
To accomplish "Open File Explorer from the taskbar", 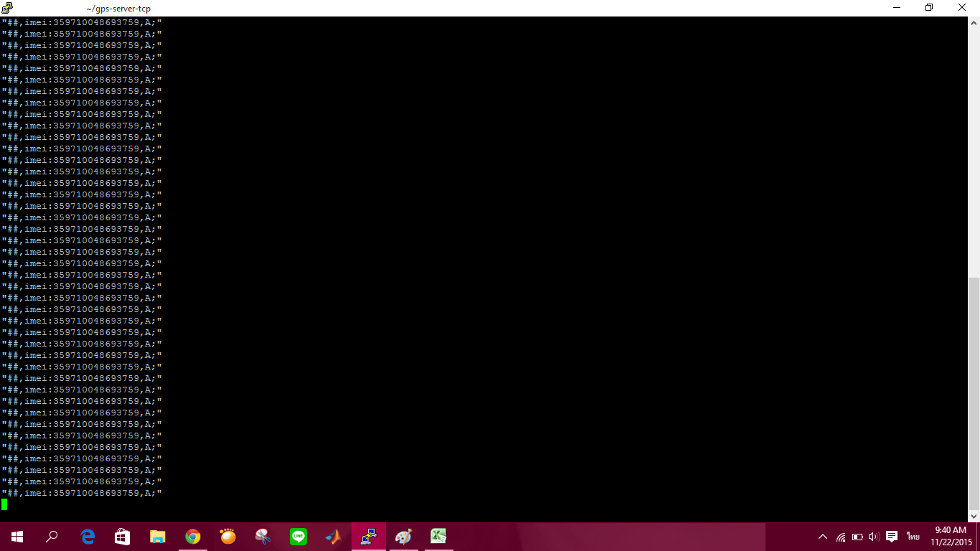I will coord(158,537).
